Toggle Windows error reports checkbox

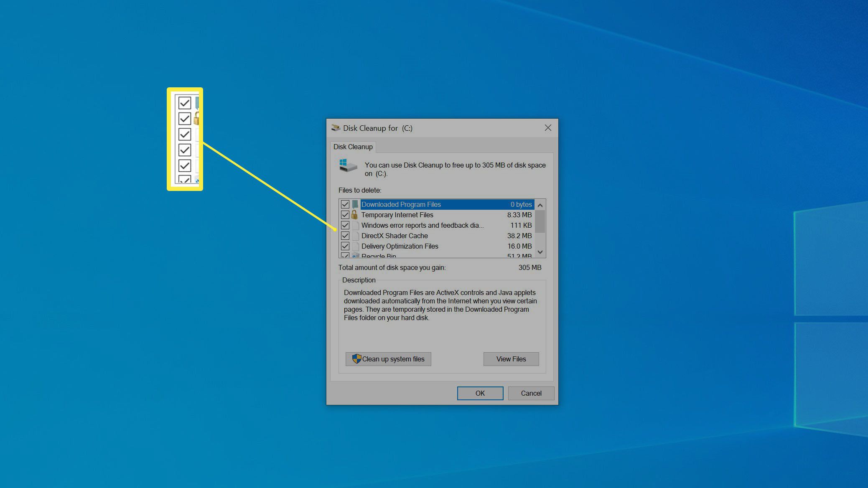[345, 225]
